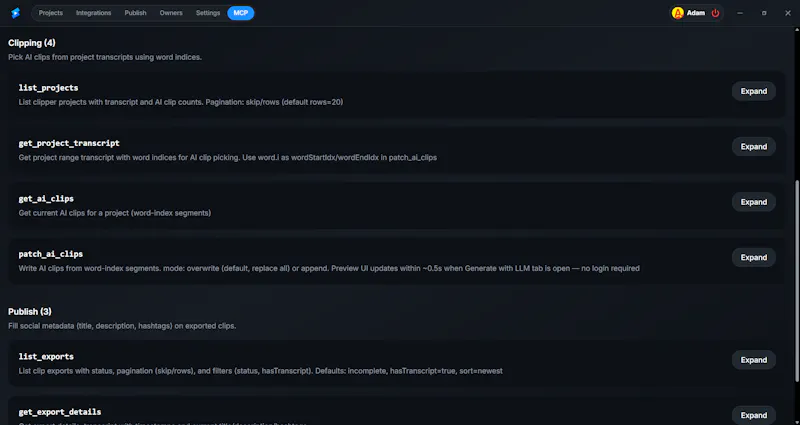Click the red power logout icon
The height and width of the screenshot is (425, 800).
[715, 13]
